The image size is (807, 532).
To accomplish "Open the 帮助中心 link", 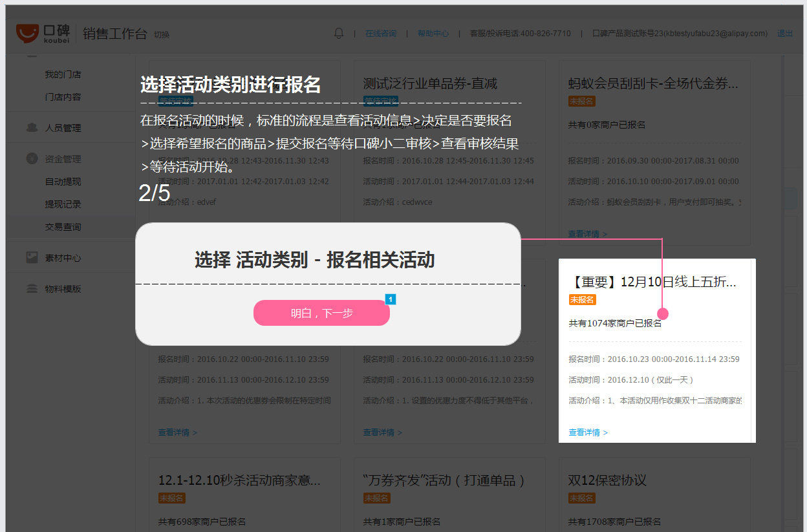I will click(433, 34).
